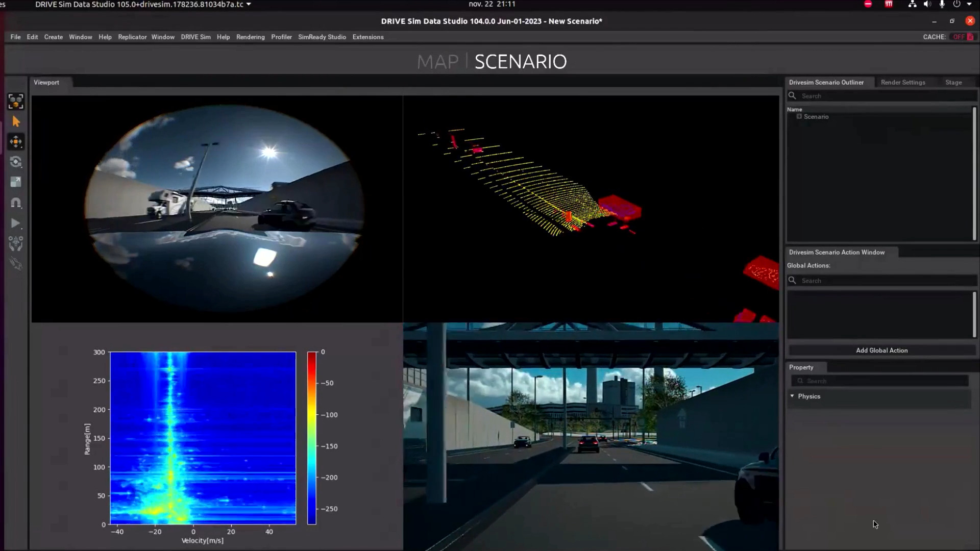Toggle the CACHE OFF indicator

(x=963, y=37)
